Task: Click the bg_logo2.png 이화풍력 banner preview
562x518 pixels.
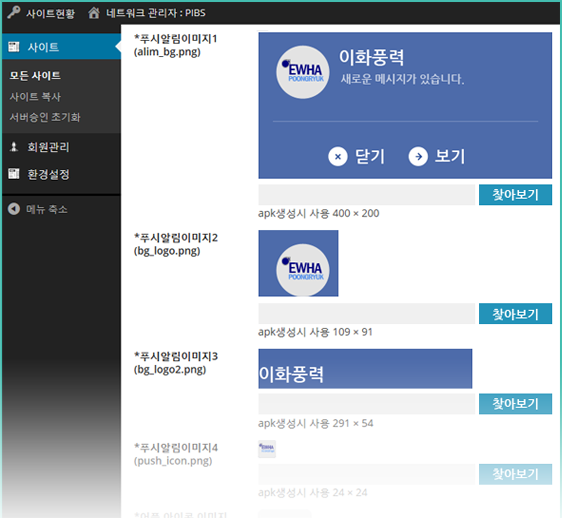Action: pos(365,369)
